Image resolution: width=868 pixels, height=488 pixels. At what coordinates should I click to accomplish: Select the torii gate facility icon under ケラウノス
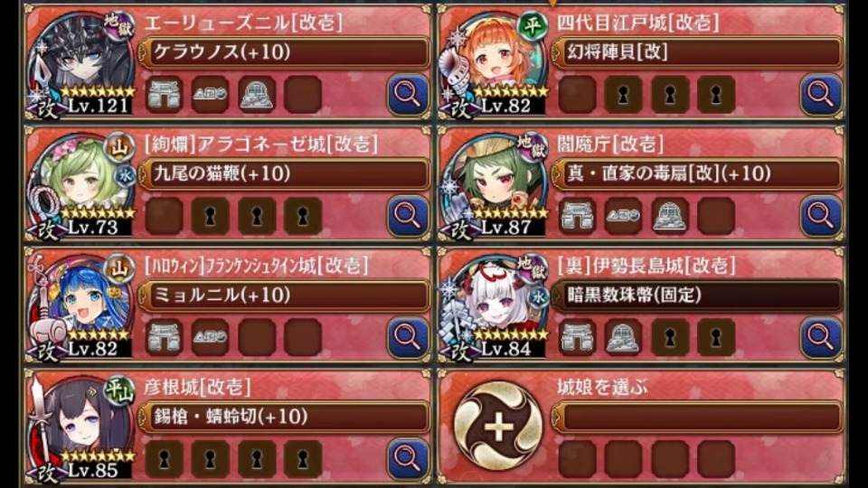pos(165,95)
